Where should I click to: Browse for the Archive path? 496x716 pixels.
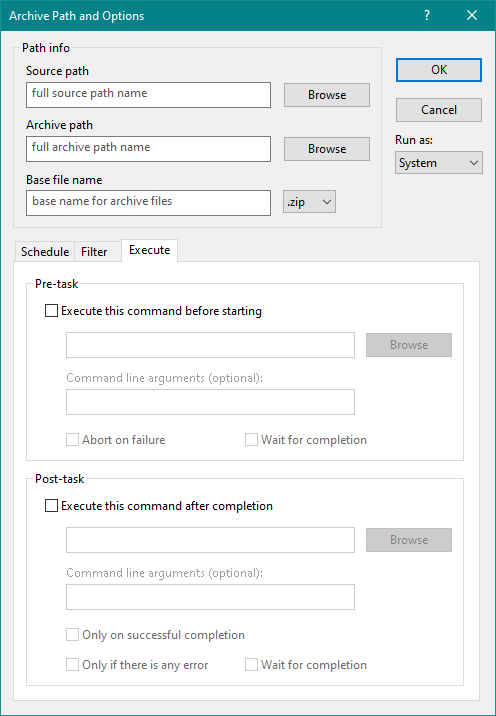(x=327, y=149)
